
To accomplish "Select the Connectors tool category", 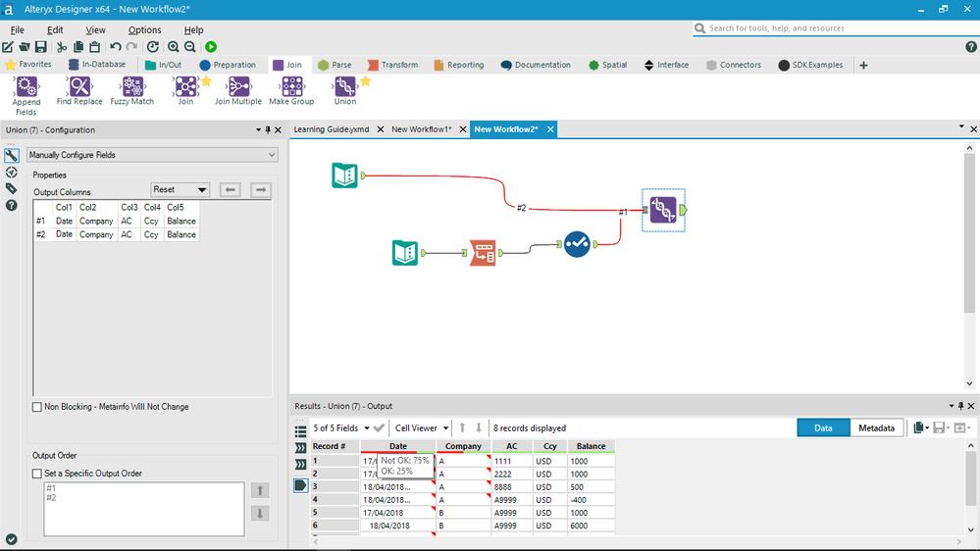I will pos(734,65).
